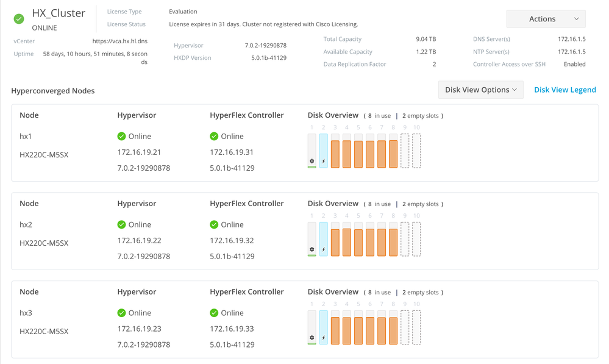The image size is (609, 364).
Task: Click node name hx3
Action: [x=26, y=313]
